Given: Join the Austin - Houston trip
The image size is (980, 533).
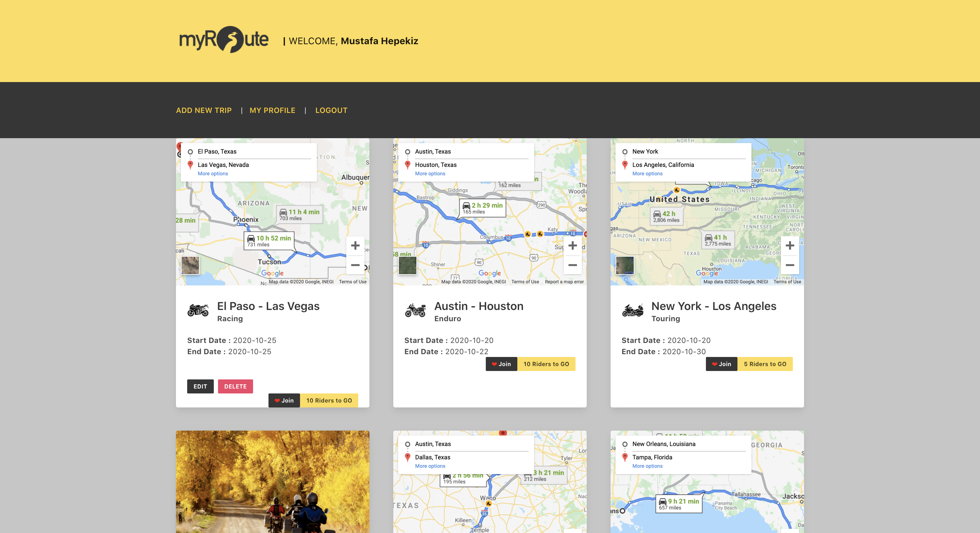Looking at the screenshot, I should click(502, 364).
